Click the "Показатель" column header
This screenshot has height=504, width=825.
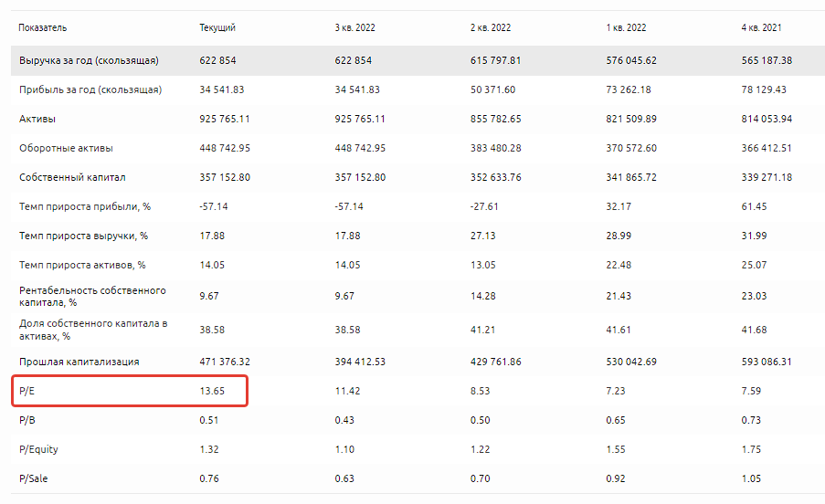click(x=43, y=28)
